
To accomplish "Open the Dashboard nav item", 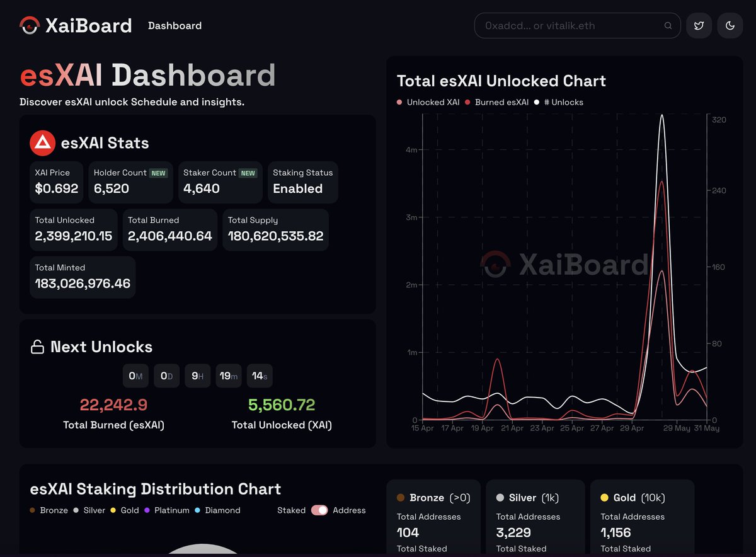I will (x=175, y=26).
